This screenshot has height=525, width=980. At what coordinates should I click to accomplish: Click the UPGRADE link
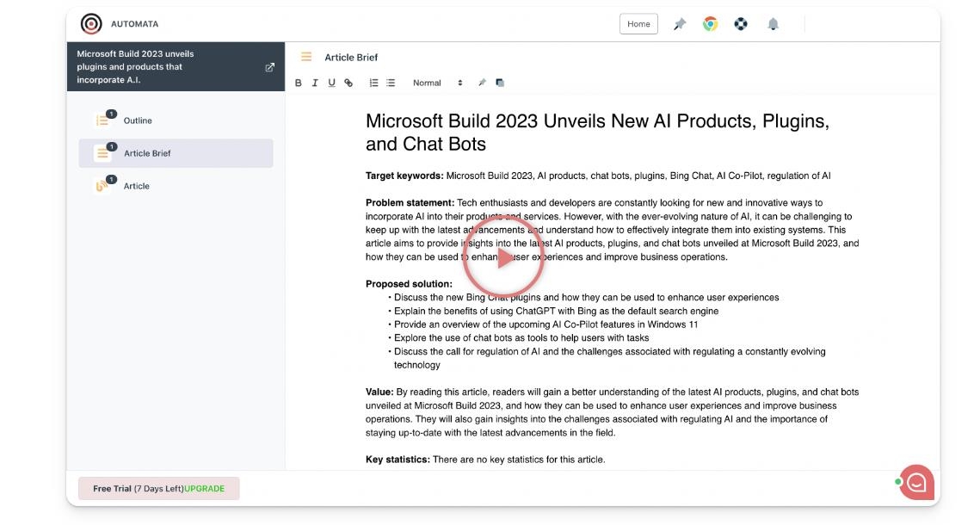click(205, 489)
